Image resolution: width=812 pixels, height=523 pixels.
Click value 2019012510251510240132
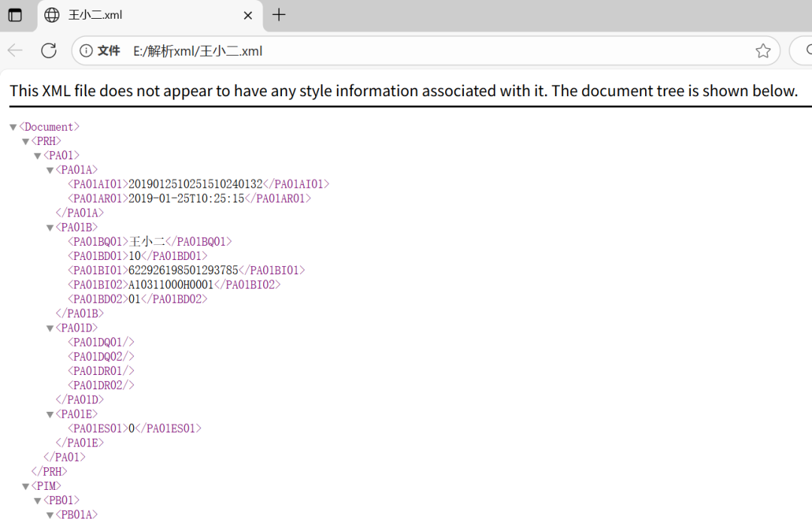point(195,184)
